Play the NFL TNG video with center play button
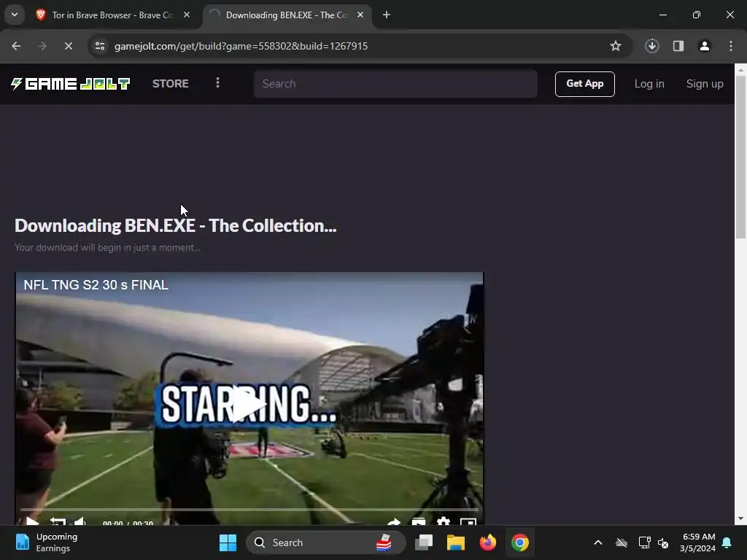Viewport: 747px width, 560px height. 249,404
